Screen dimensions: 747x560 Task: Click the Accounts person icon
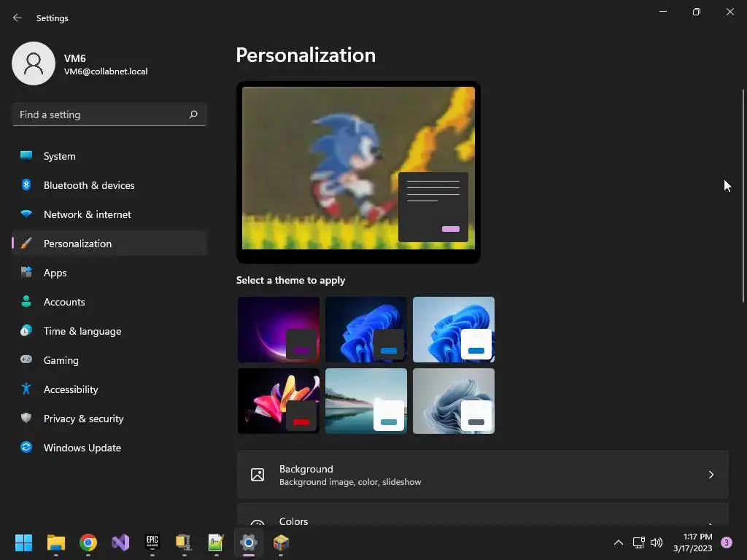click(x=26, y=301)
